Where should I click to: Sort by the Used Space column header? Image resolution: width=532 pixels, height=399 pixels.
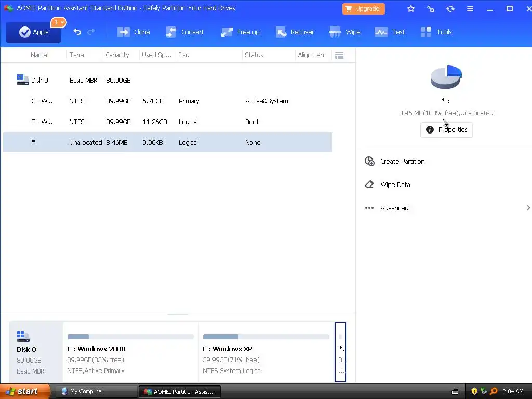(156, 55)
